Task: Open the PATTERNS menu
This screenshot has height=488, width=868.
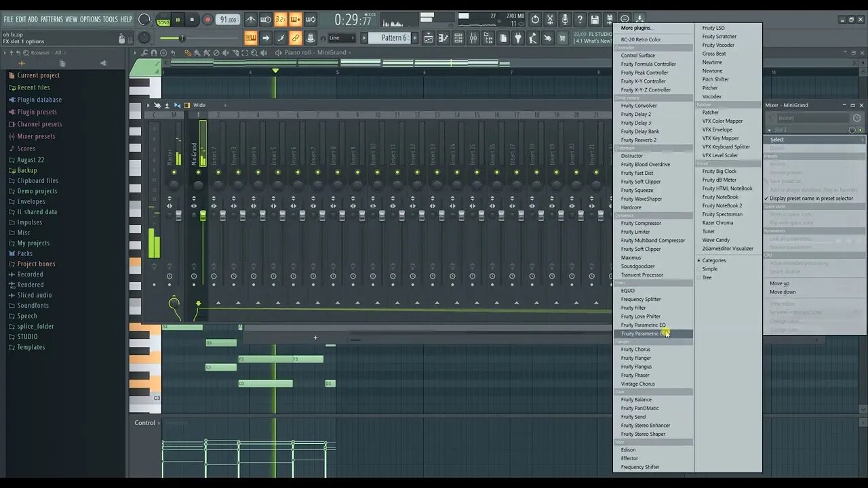Action: point(52,19)
